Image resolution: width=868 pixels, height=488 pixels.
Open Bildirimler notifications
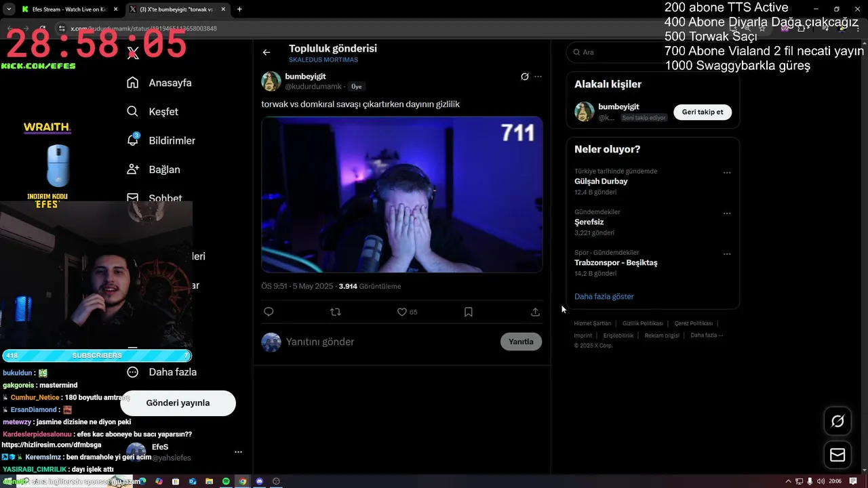(161, 140)
